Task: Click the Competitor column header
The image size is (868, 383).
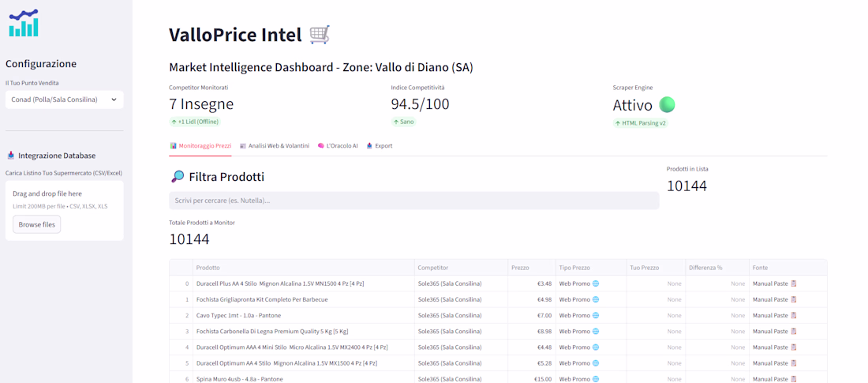Action: (461, 268)
